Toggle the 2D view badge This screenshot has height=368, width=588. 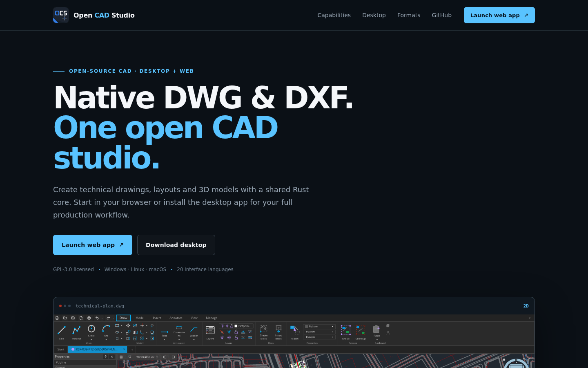[x=526, y=306]
